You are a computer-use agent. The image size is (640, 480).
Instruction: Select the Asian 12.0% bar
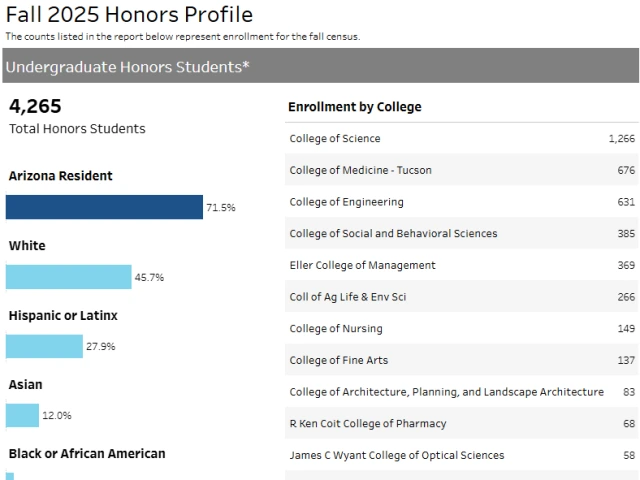click(x=22, y=415)
